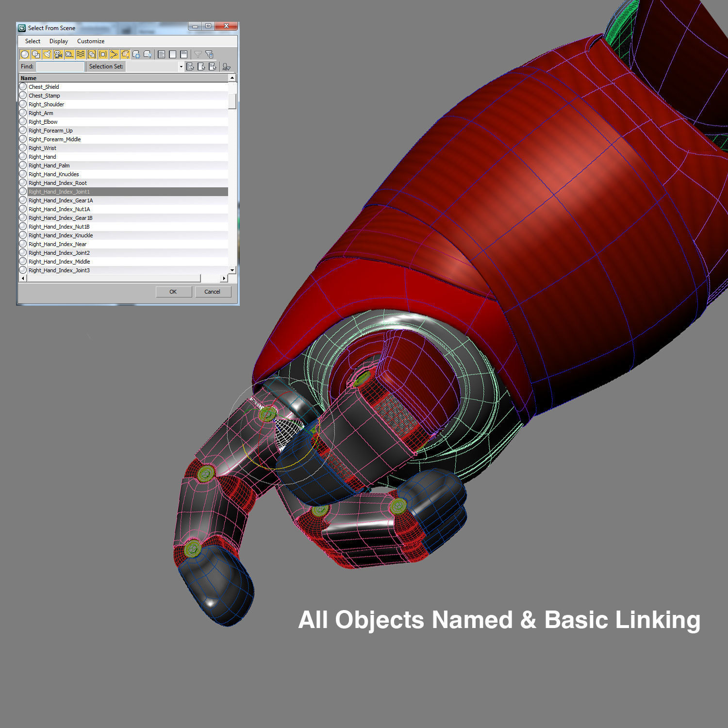Toggle the Display Geometry filter icon

coord(25,54)
